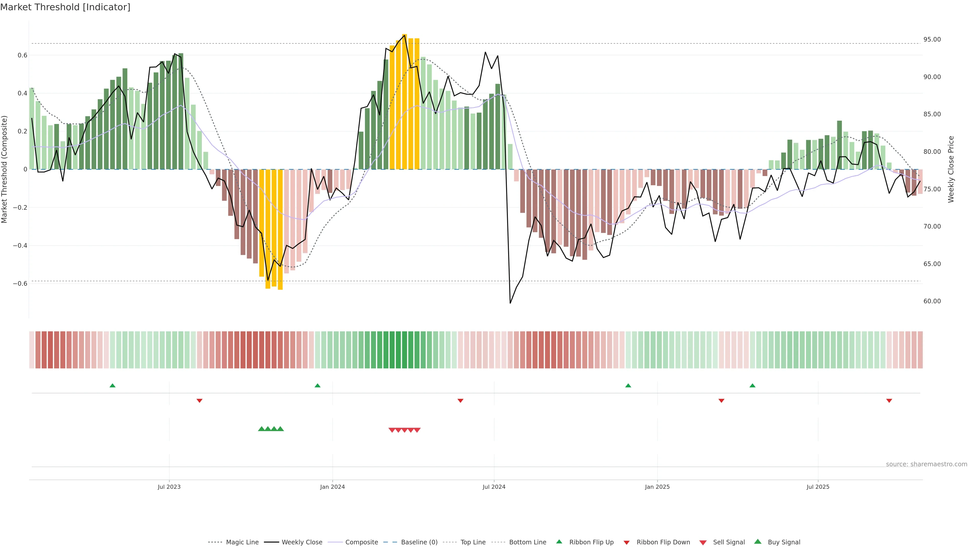Click the first green buy signal triangle

pyautogui.click(x=261, y=429)
